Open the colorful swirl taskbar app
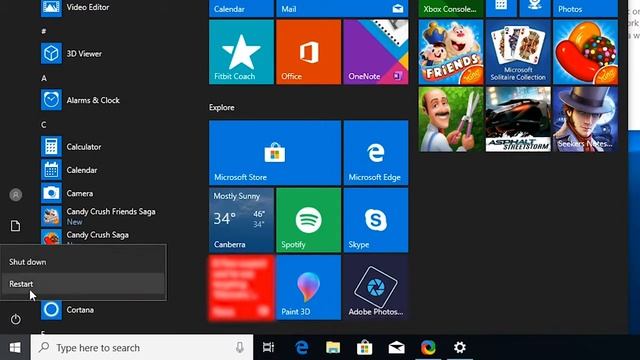 428,348
